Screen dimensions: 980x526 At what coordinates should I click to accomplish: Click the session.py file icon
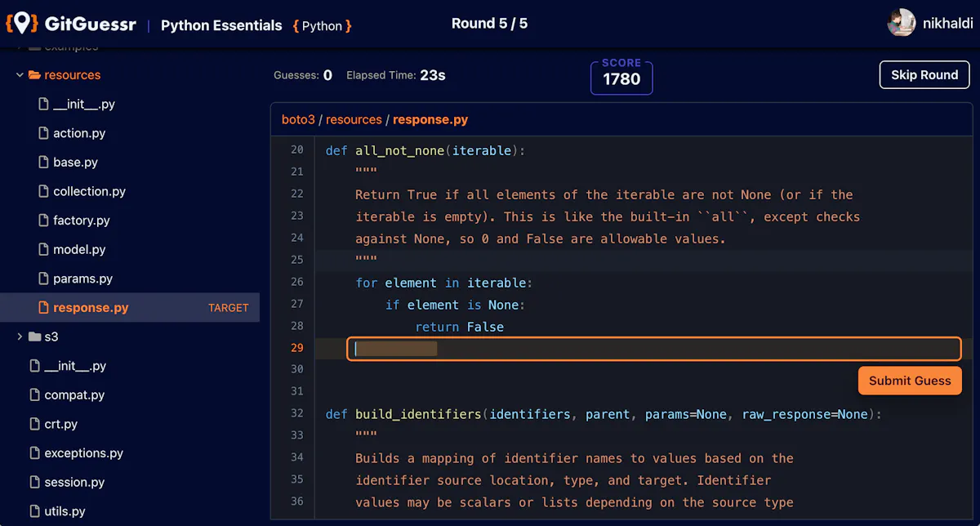[35, 483]
